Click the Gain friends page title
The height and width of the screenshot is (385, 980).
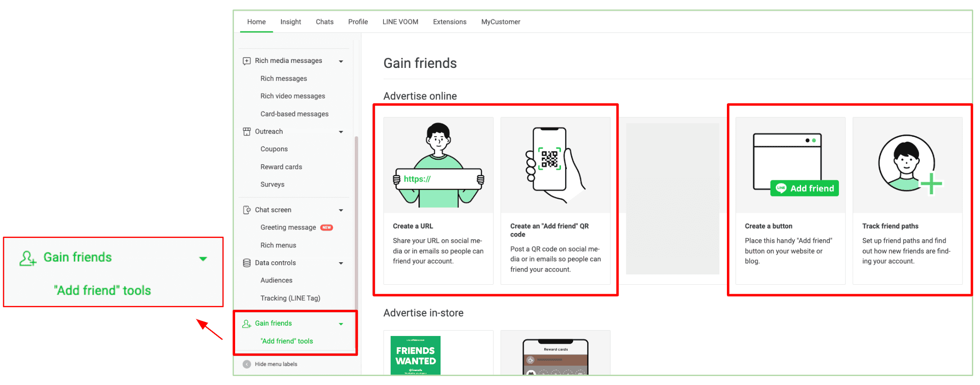[x=420, y=63]
